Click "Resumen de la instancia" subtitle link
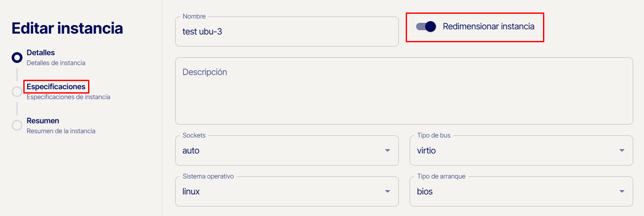Viewport: 644px width, 216px height. [x=61, y=131]
